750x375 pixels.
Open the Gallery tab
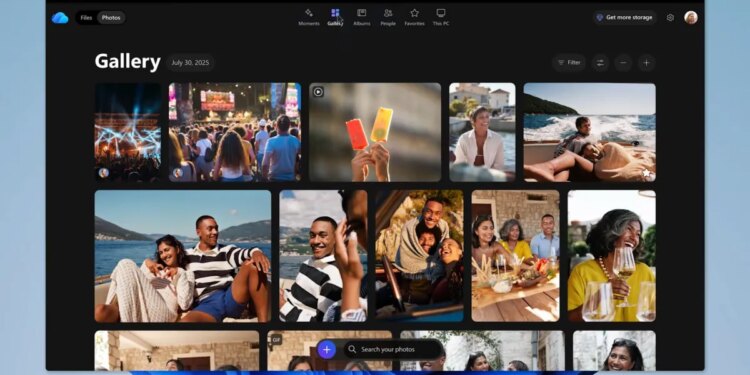(x=335, y=17)
